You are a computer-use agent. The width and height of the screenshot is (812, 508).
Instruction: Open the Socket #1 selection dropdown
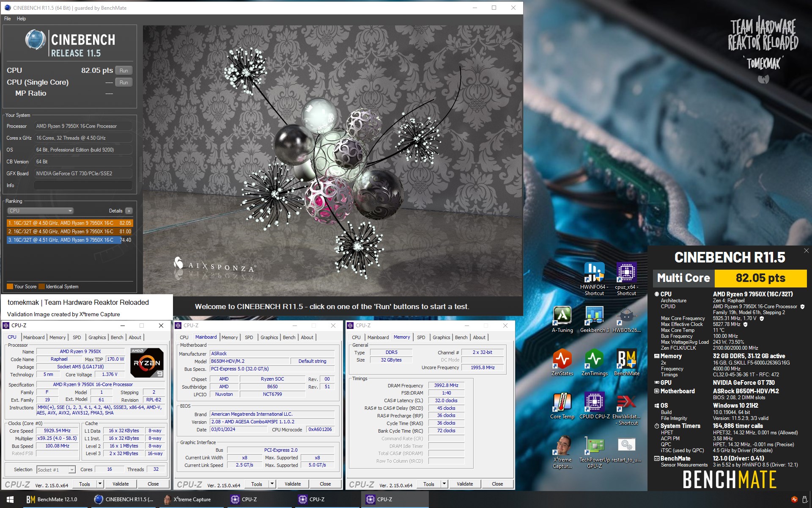pos(56,469)
